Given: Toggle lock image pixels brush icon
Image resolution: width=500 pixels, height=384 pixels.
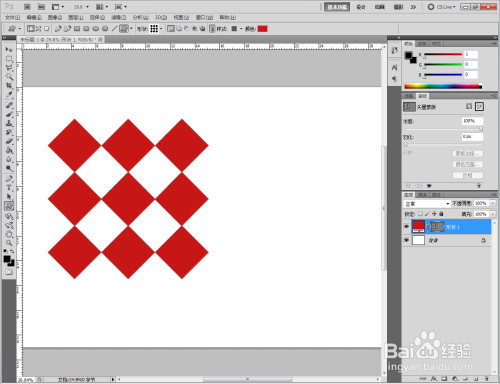Looking at the screenshot, I should pos(427,214).
